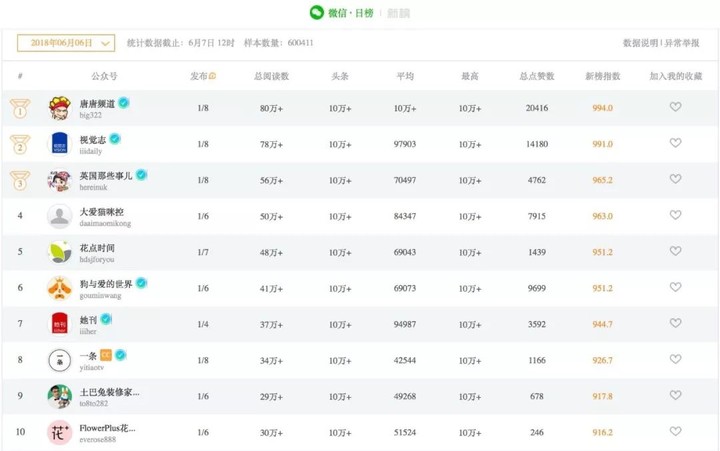Select the 20416 likes value

[x=537, y=108]
